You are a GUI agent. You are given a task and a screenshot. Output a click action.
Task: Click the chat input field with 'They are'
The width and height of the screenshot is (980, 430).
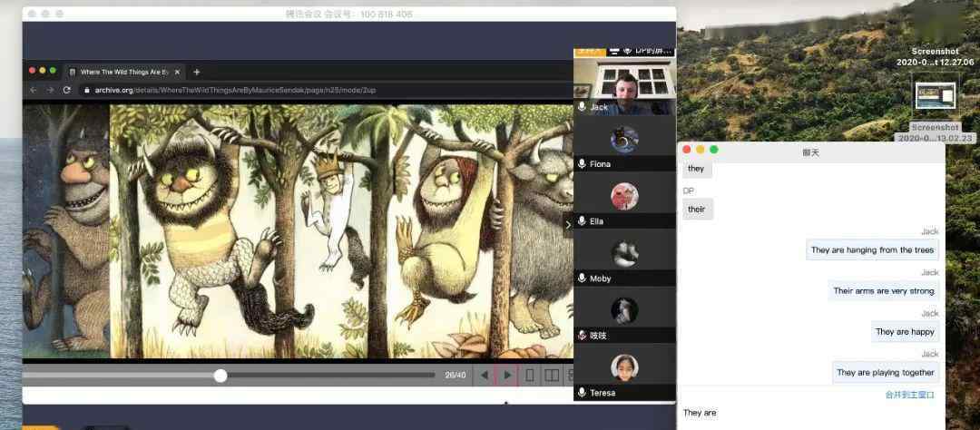[x=810, y=415]
